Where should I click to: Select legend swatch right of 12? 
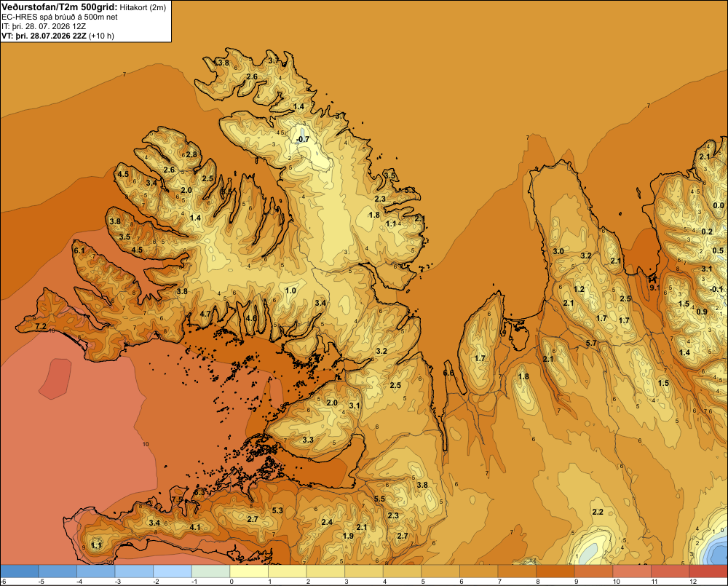[708, 571]
